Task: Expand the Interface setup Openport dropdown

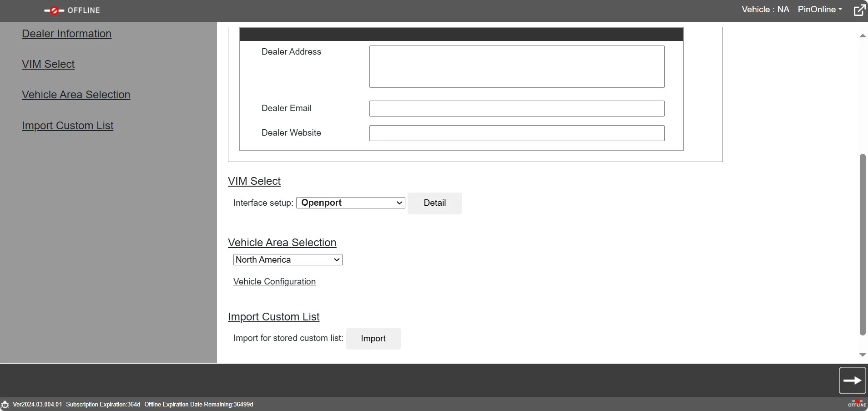Action: (x=350, y=203)
